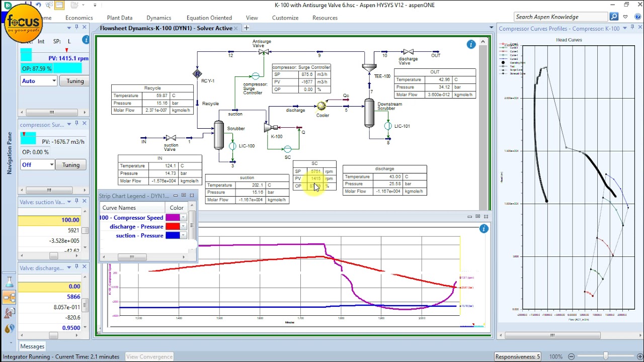Viewport: 644px width, 362px height.
Task: Pin the Valve: discharge panel
Action: 76,267
